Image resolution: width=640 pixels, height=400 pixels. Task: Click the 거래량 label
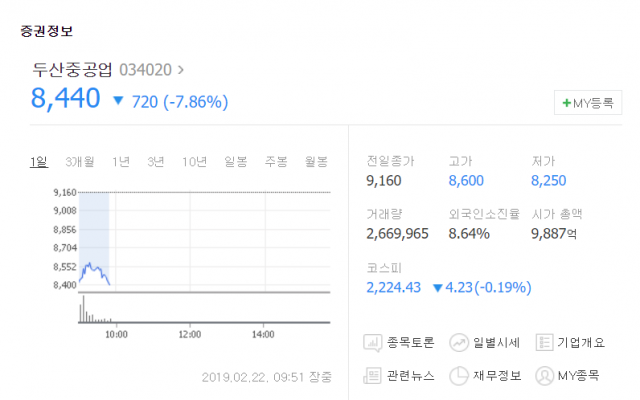point(384,214)
